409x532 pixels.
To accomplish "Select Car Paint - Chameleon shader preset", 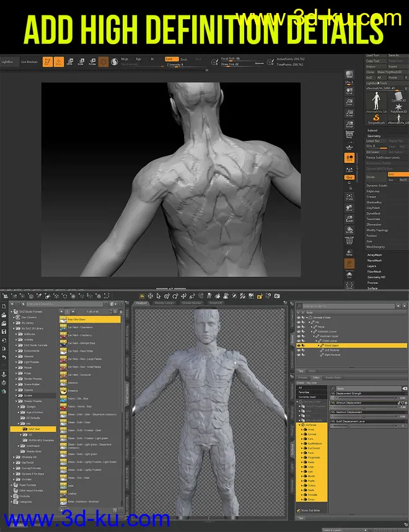I will [x=79, y=327].
